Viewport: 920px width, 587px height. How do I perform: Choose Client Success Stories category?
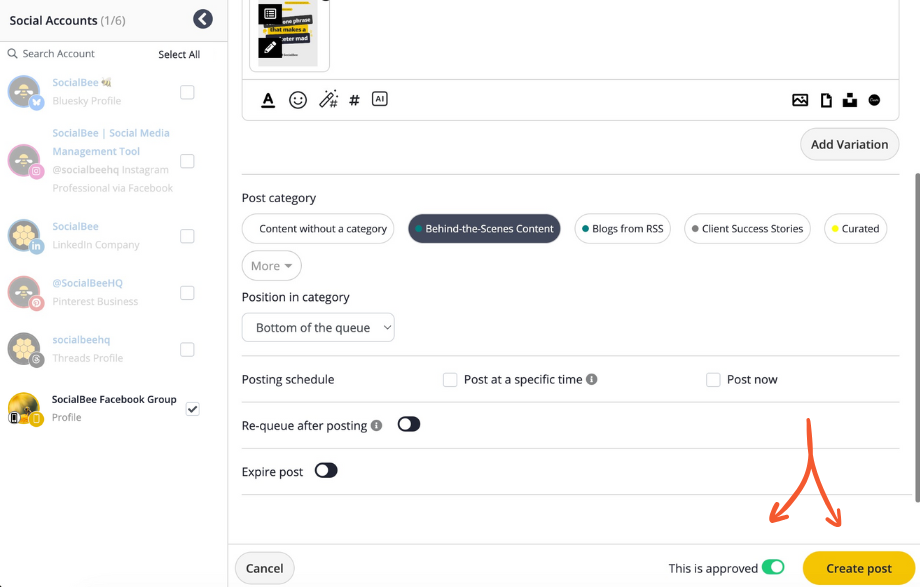[x=747, y=229]
